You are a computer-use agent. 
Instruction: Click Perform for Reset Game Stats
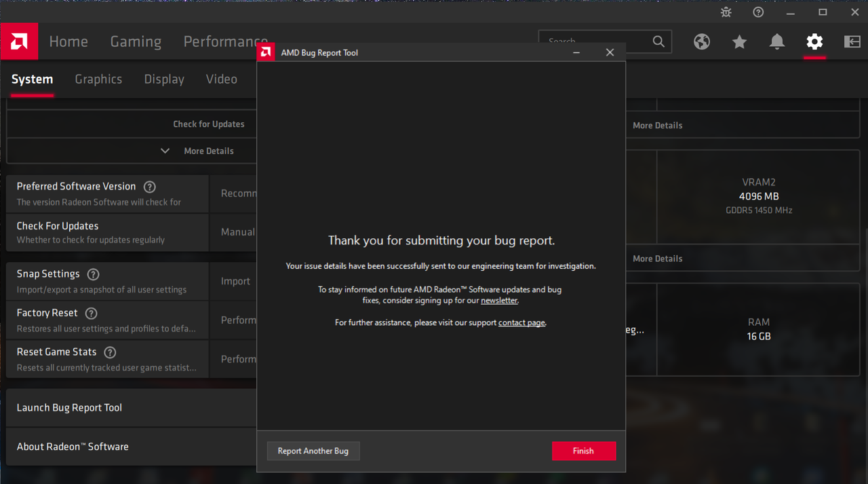point(233,359)
